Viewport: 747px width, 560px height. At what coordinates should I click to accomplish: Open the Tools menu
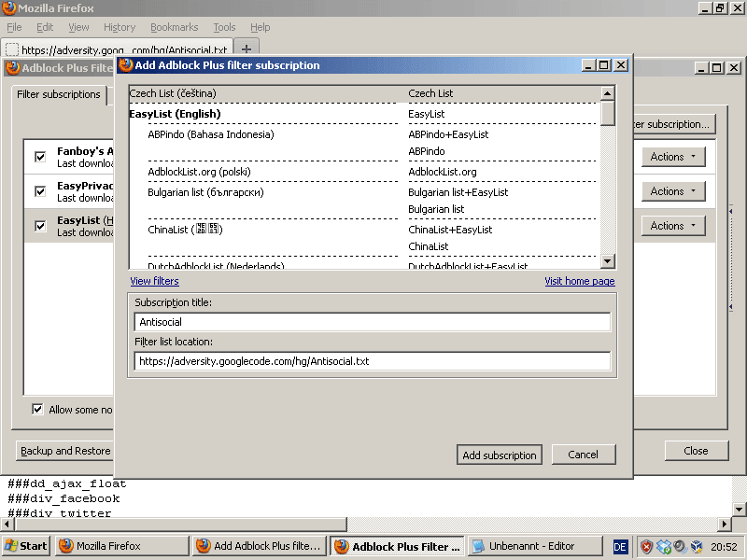tap(224, 27)
